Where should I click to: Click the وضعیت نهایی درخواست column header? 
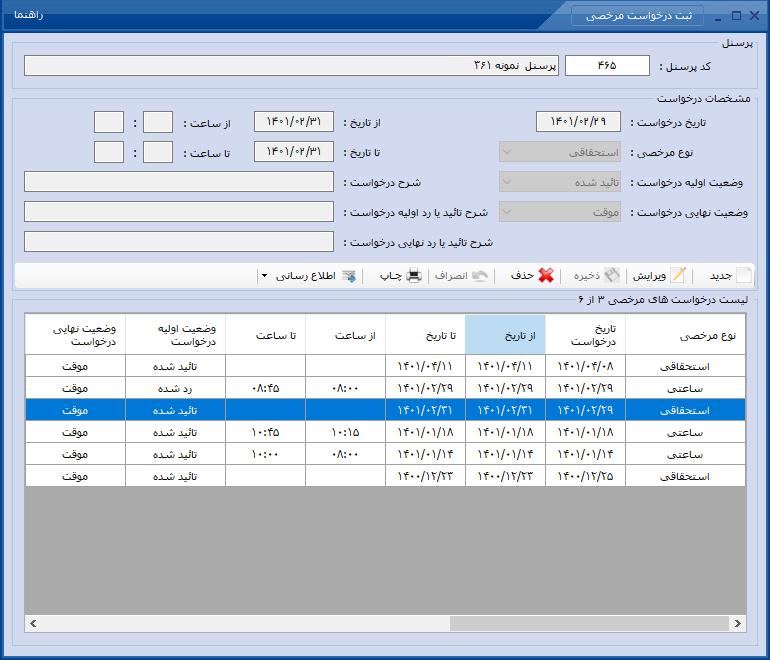coord(76,335)
